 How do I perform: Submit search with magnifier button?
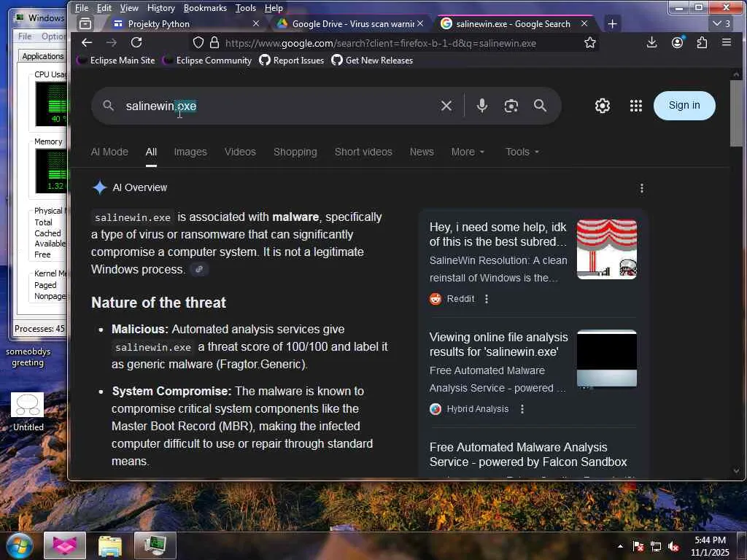pyautogui.click(x=541, y=106)
